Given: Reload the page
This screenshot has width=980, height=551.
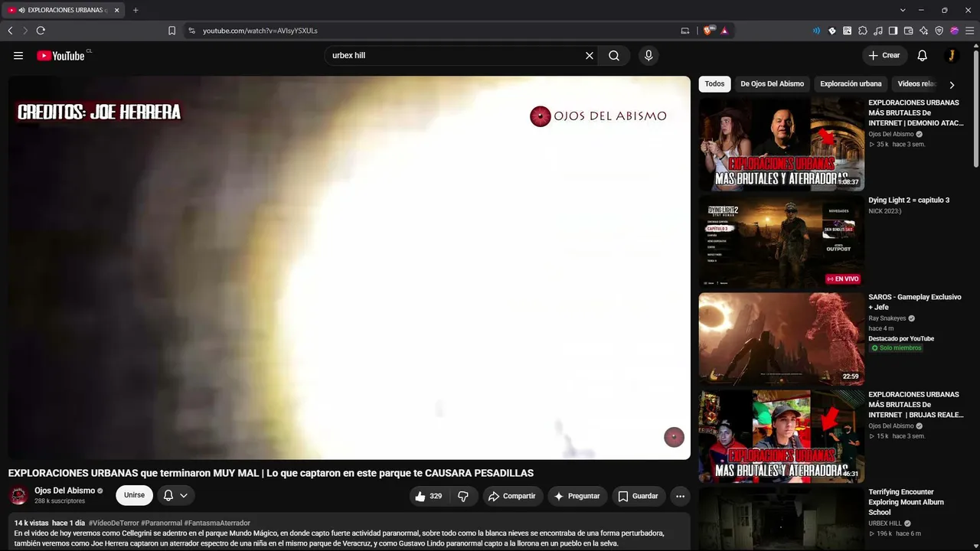Looking at the screenshot, I should tap(41, 31).
